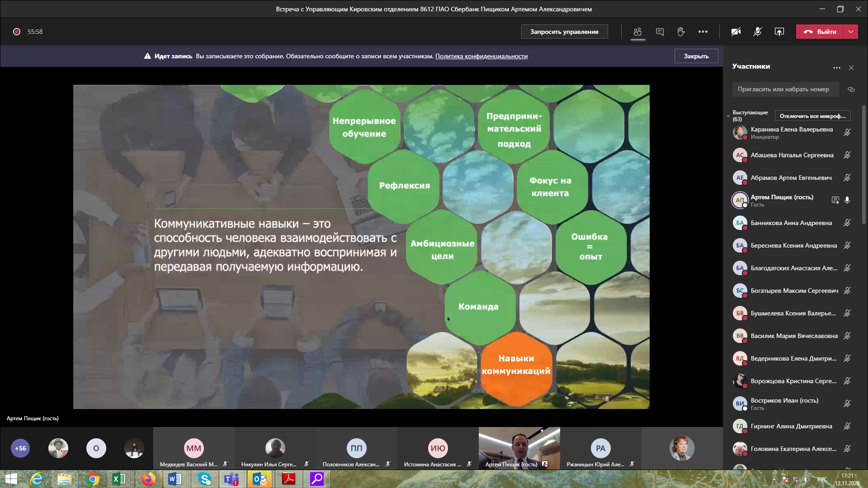
Task: Toggle the camera on
Action: (736, 32)
